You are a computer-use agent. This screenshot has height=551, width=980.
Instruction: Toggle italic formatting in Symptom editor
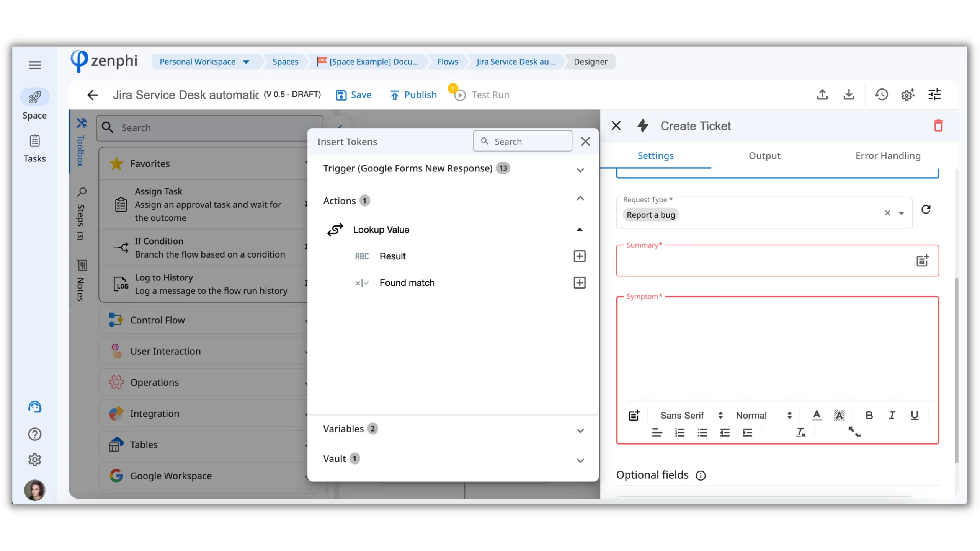coord(892,415)
